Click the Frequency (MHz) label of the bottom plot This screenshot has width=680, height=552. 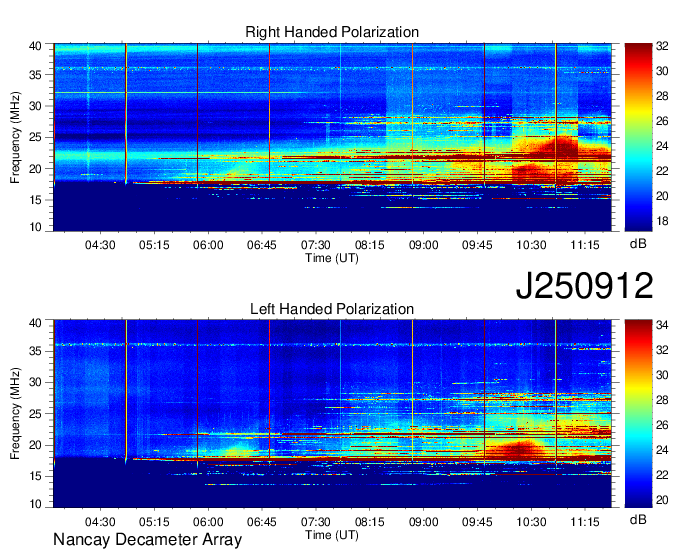pyautogui.click(x=16, y=414)
